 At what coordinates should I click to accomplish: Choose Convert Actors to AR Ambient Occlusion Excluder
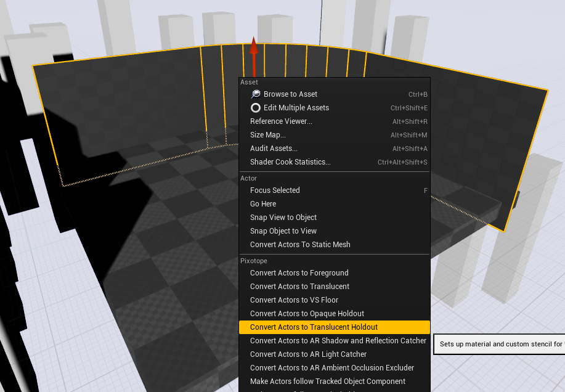(332, 368)
